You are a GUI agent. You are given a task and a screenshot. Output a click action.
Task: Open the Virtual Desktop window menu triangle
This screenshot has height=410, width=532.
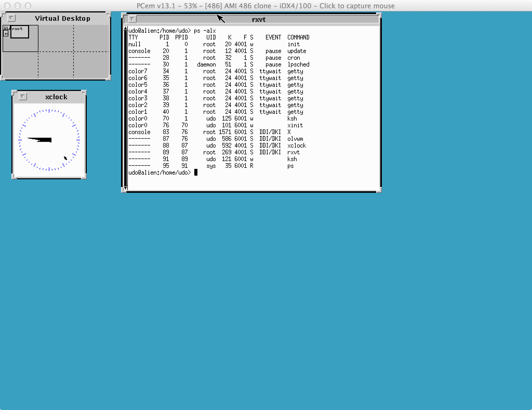(x=11, y=18)
